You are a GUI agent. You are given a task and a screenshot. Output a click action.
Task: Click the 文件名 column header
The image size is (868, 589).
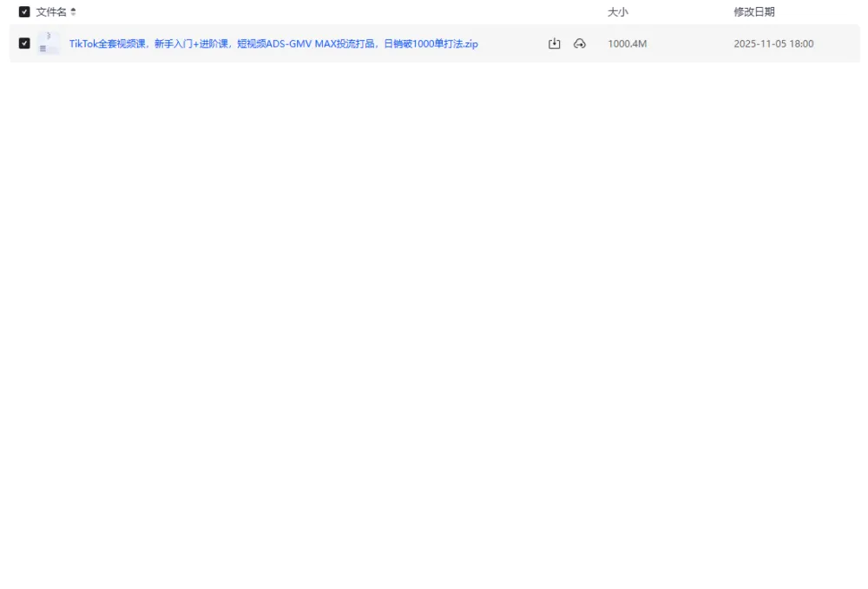coord(50,11)
